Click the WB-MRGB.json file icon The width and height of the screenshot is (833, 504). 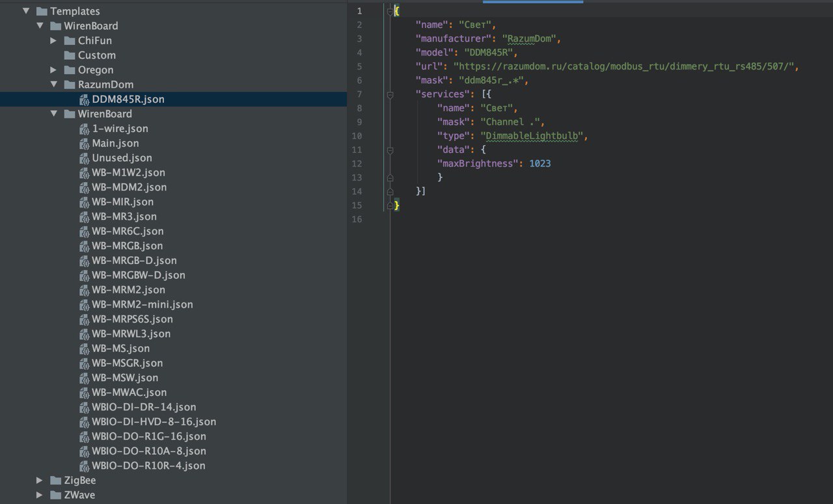tap(84, 246)
